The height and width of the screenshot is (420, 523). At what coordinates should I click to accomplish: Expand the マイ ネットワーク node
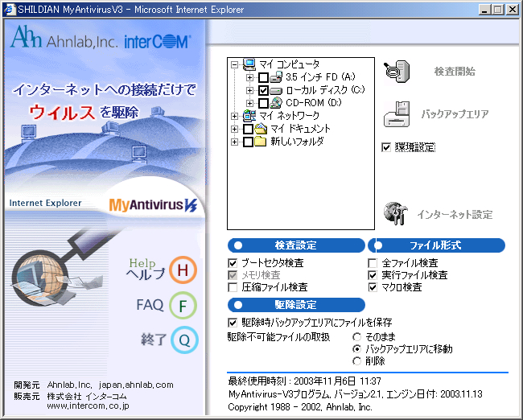point(234,116)
